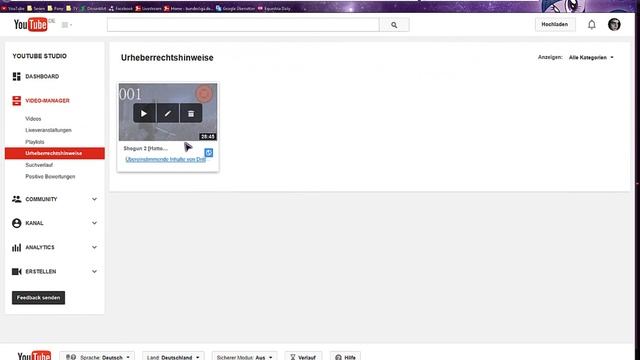Image resolution: width=640 pixels, height=360 pixels.
Task: Click the magnifying glass search button
Action: point(394,24)
